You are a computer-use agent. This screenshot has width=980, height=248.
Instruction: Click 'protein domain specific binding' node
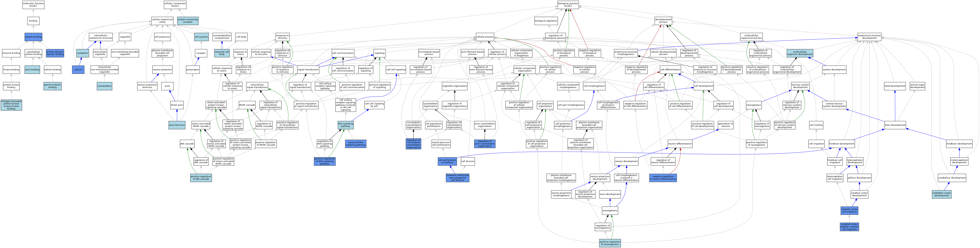[55, 53]
